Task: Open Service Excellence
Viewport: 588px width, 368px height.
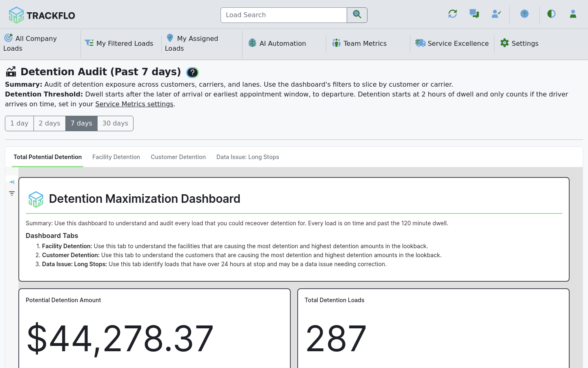Action: pos(452,43)
